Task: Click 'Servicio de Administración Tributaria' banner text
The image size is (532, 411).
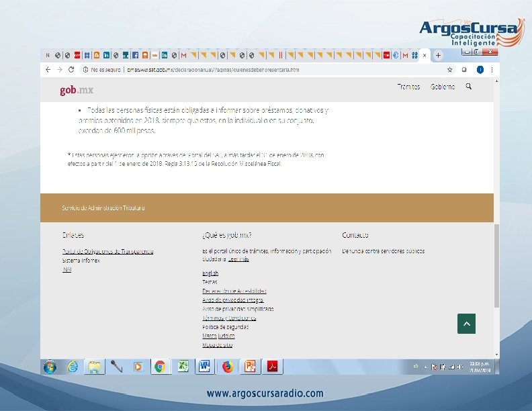Action: 103,208
